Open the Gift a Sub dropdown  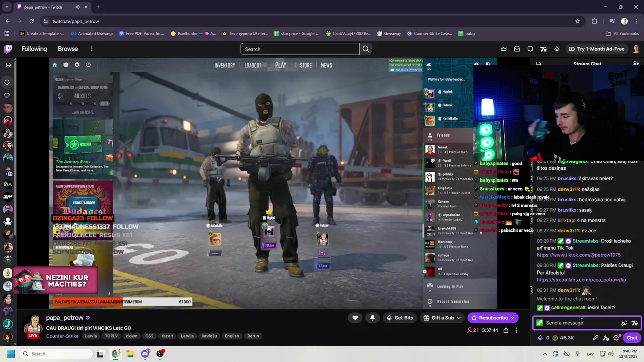pyautogui.click(x=442, y=318)
